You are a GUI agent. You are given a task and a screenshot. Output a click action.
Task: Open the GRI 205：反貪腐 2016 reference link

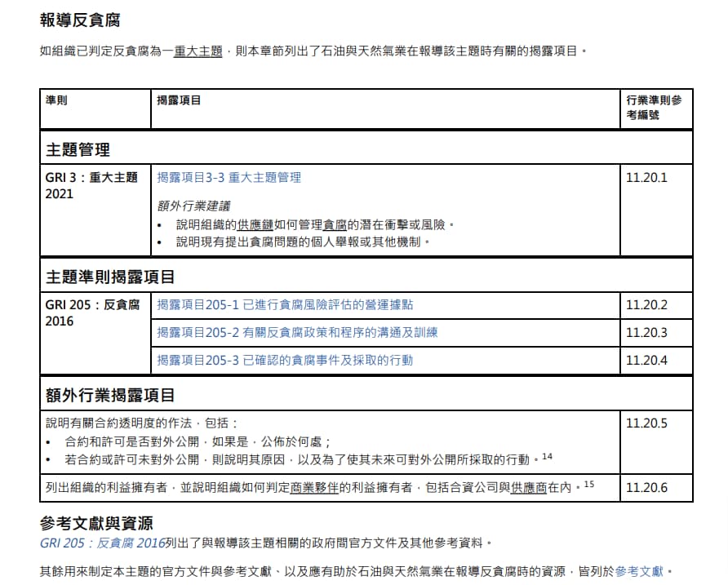pos(103,543)
